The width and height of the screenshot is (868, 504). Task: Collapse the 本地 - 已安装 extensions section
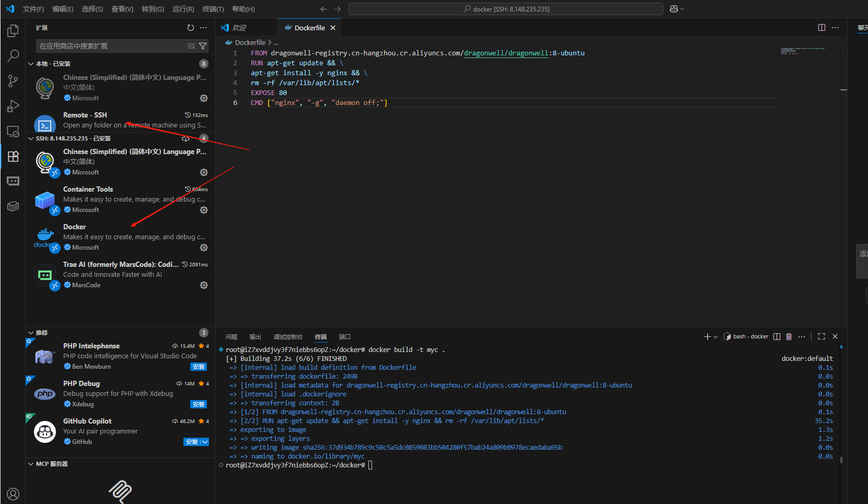31,63
